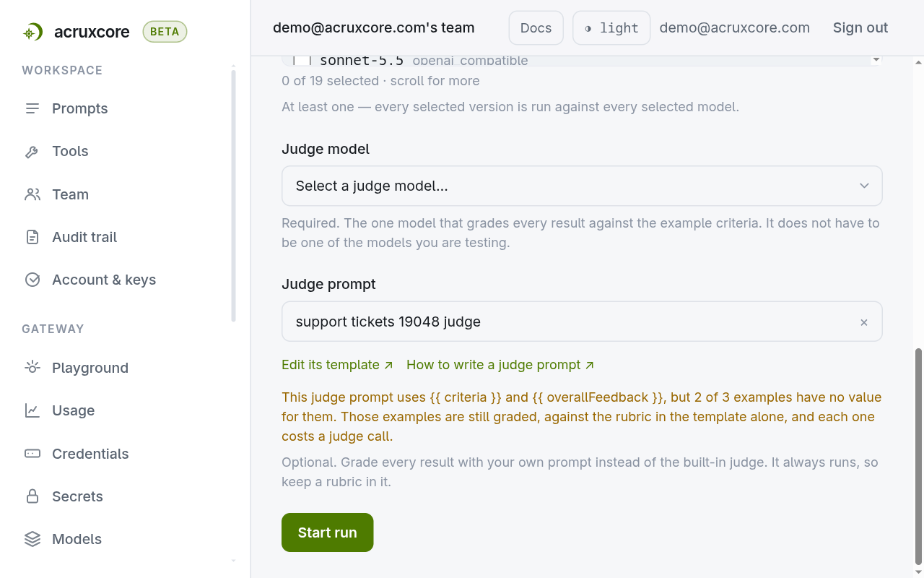Click the sidebar scroll up arrow
Screen dimensions: 924x578
coord(233,66)
